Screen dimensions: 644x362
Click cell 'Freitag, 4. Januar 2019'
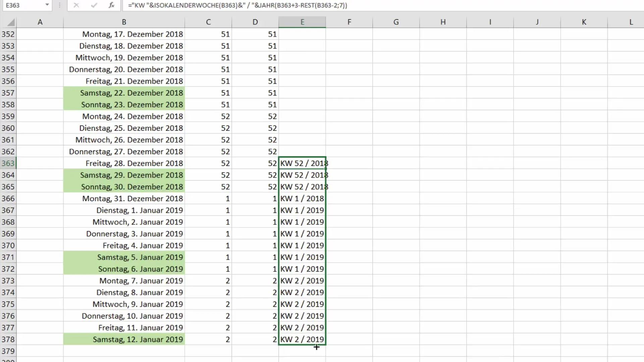(x=124, y=245)
